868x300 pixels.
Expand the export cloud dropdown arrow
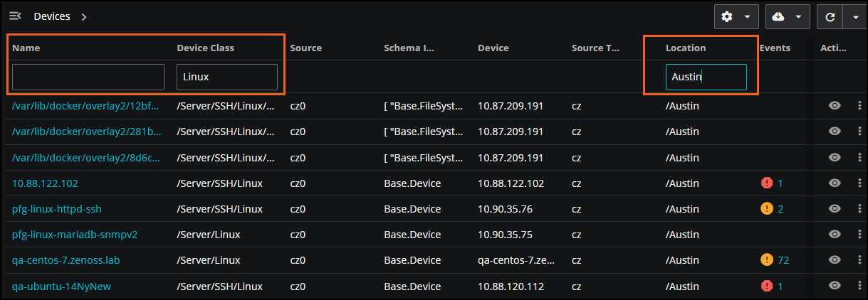[x=798, y=16]
